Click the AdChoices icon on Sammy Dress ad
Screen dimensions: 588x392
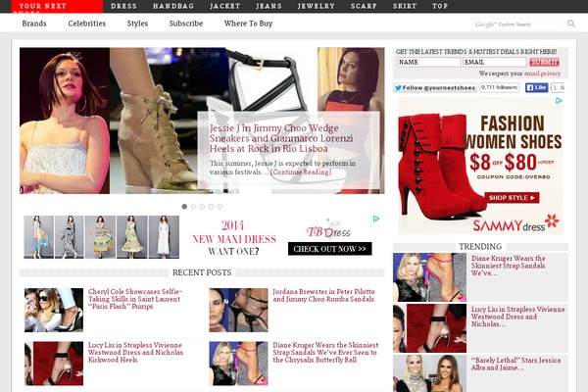[x=559, y=101]
